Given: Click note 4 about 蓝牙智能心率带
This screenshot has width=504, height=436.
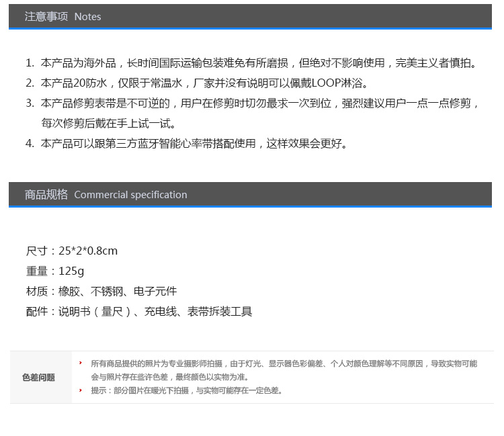Looking at the screenshot, I should 195,143.
